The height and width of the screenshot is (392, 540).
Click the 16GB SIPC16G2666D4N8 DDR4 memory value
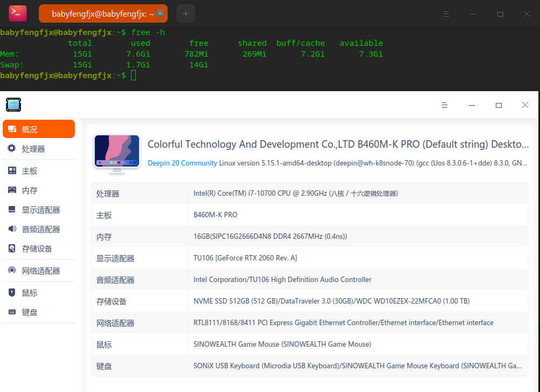(270, 236)
